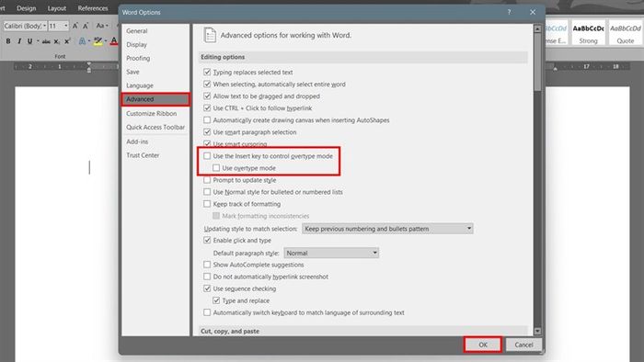Toggle Use sequence checking checkbox

207,288
